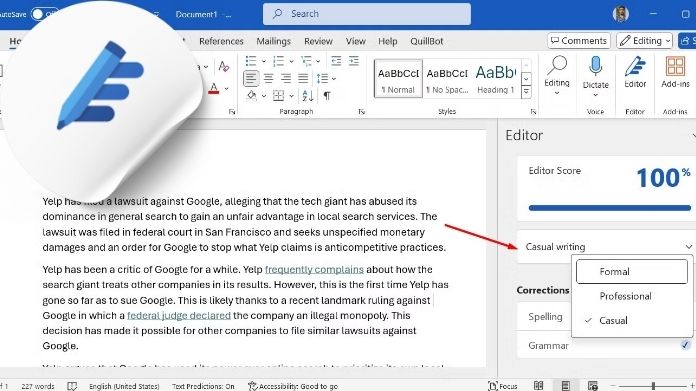Open the Help tab
This screenshot has width=696, height=391.
coord(388,41)
